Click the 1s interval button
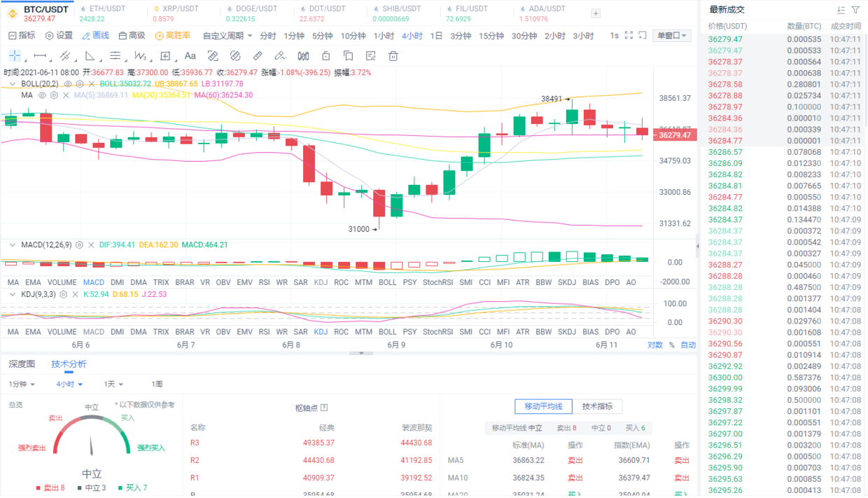Screen dimensions: 868x498 614,36
